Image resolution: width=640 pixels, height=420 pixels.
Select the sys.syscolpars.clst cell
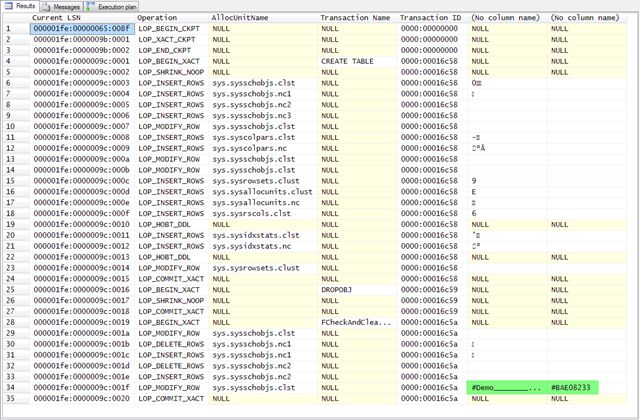tap(263, 138)
